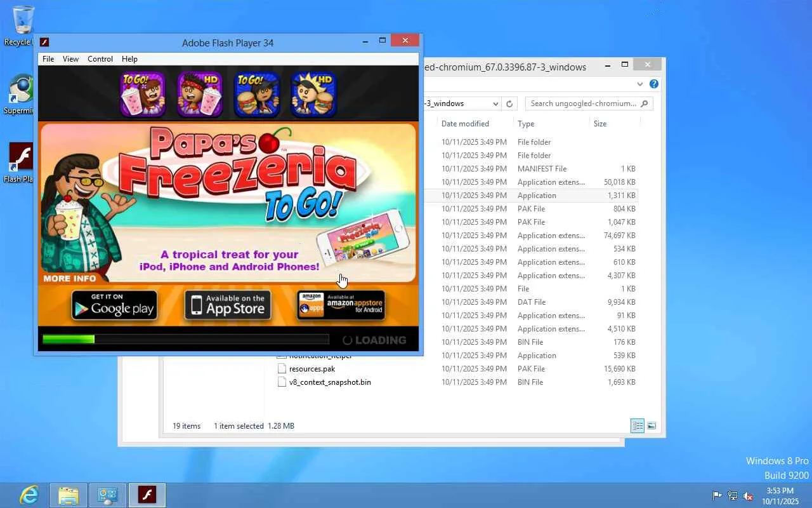Click the muted volume tray icon
Screen dimensions: 812x508
pos(748,495)
